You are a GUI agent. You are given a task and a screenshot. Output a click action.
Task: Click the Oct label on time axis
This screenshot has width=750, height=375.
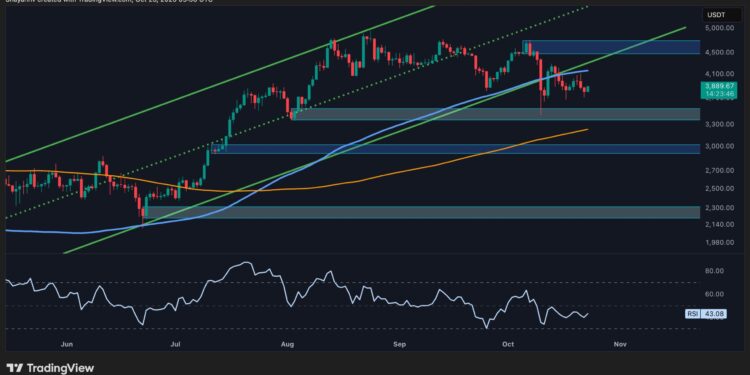[508, 344]
